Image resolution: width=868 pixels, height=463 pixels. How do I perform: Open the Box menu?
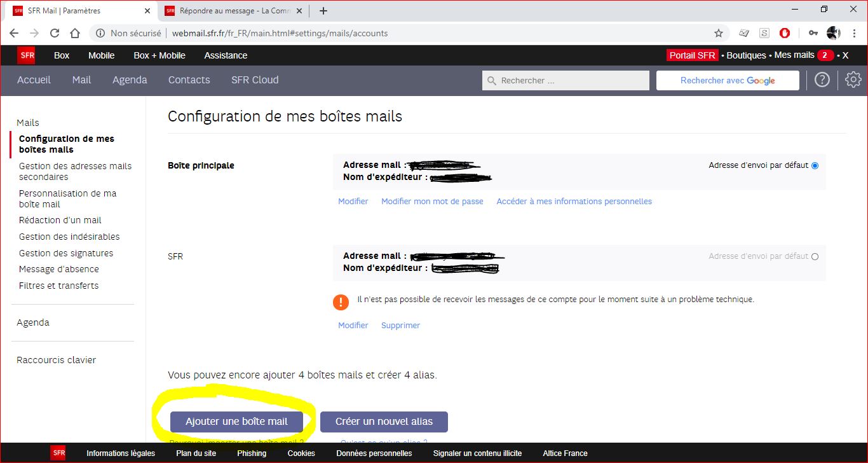coord(62,55)
